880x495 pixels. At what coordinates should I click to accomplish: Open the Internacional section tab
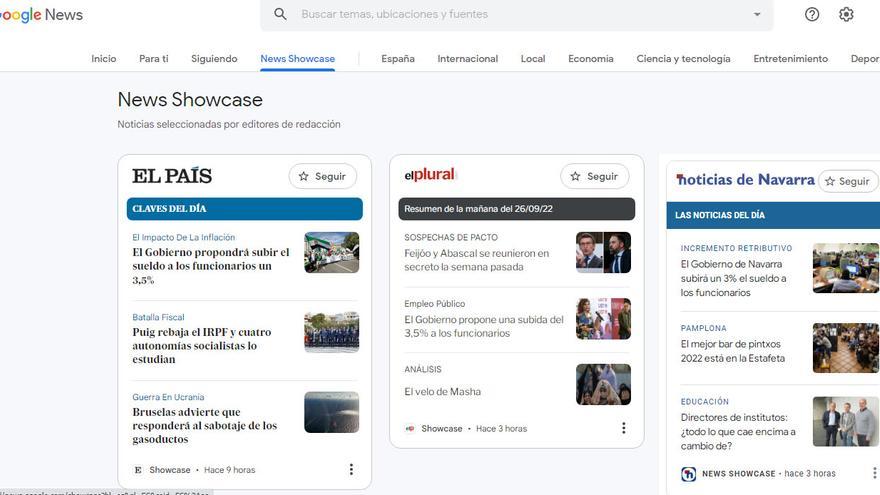(x=468, y=58)
